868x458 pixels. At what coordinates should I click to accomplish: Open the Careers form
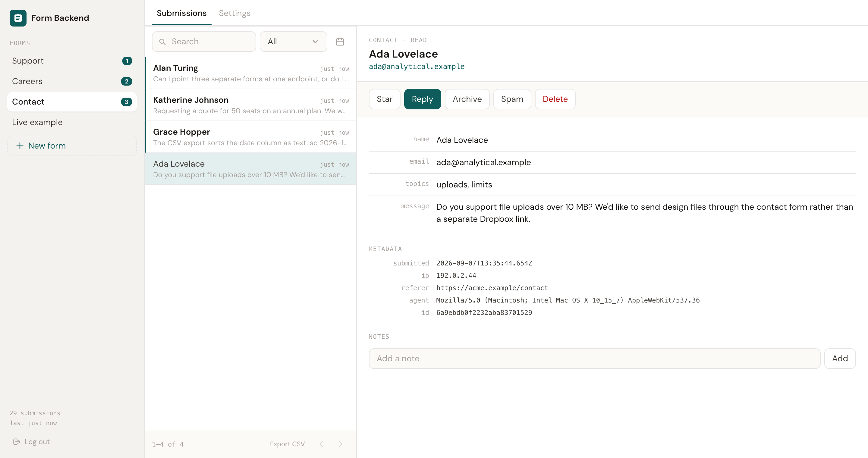(x=72, y=81)
